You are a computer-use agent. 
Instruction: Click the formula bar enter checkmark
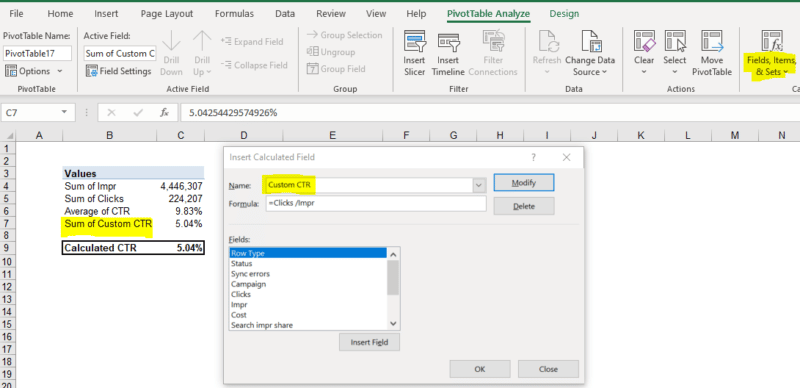coord(138,112)
